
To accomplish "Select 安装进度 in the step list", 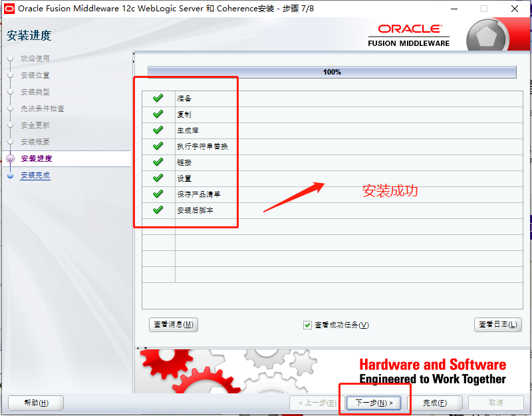I will click(37, 158).
